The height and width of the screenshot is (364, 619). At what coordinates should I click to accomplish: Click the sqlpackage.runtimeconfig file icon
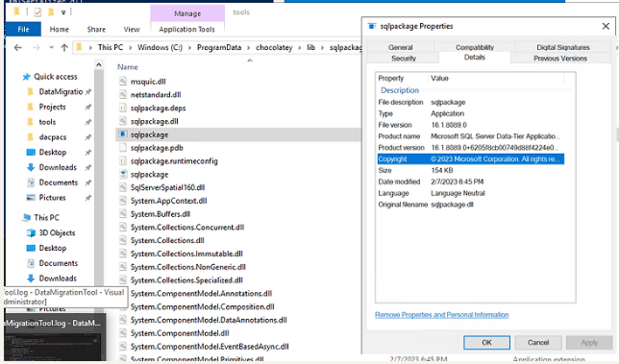pos(123,161)
